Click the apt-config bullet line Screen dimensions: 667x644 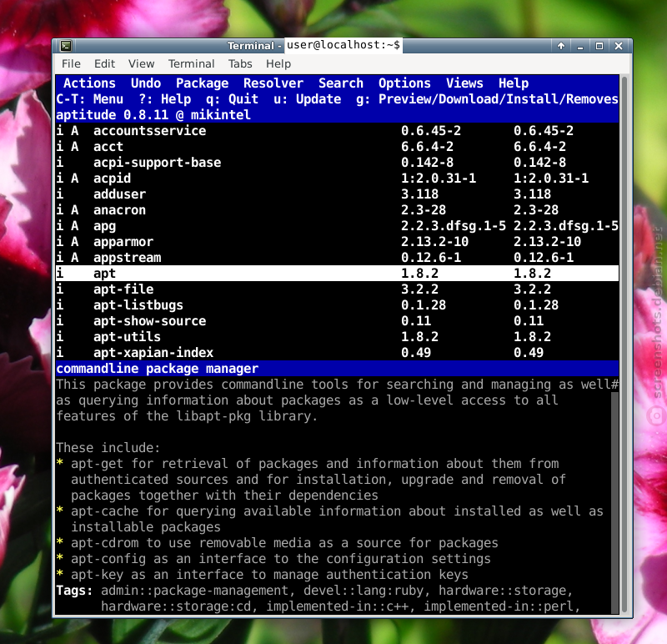point(273,559)
